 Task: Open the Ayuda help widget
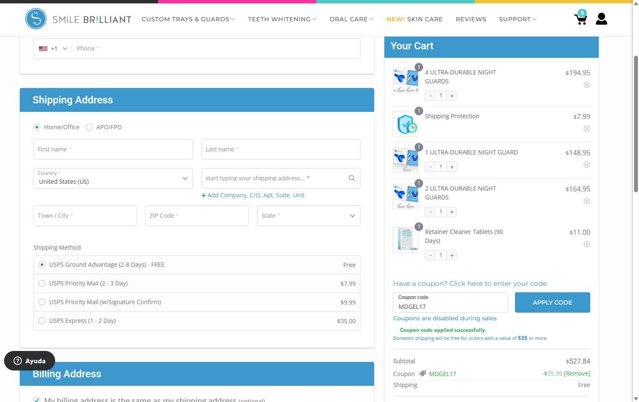(x=29, y=361)
